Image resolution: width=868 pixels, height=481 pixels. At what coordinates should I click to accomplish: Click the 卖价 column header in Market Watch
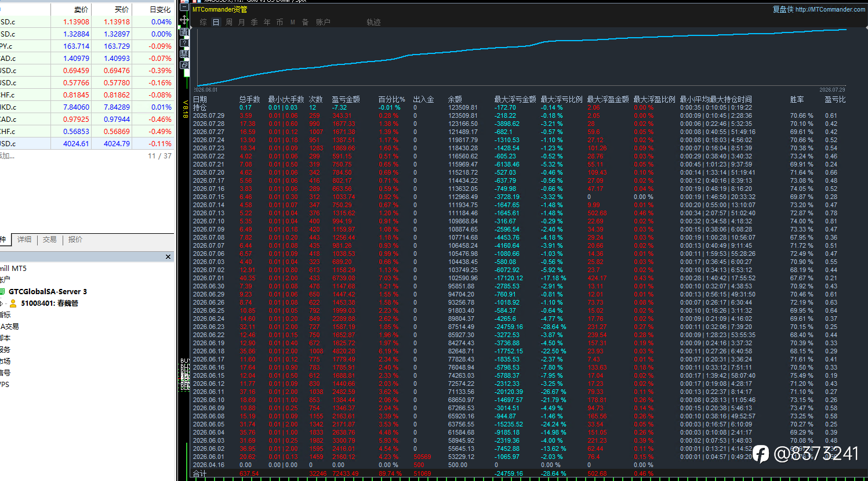[x=81, y=9]
